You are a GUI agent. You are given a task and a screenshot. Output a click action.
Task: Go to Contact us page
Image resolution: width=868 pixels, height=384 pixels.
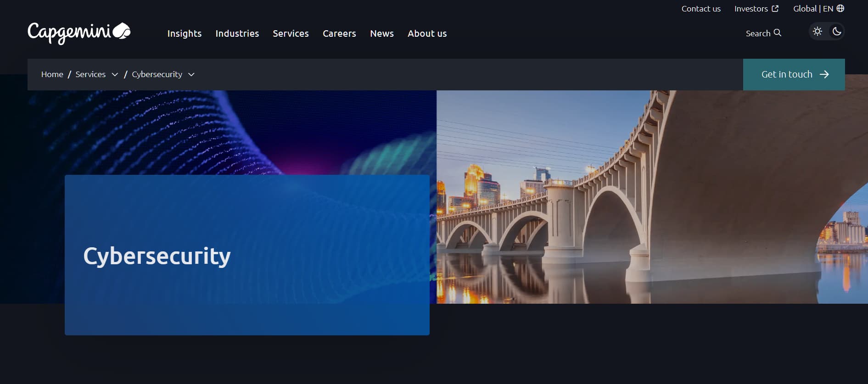coord(701,9)
